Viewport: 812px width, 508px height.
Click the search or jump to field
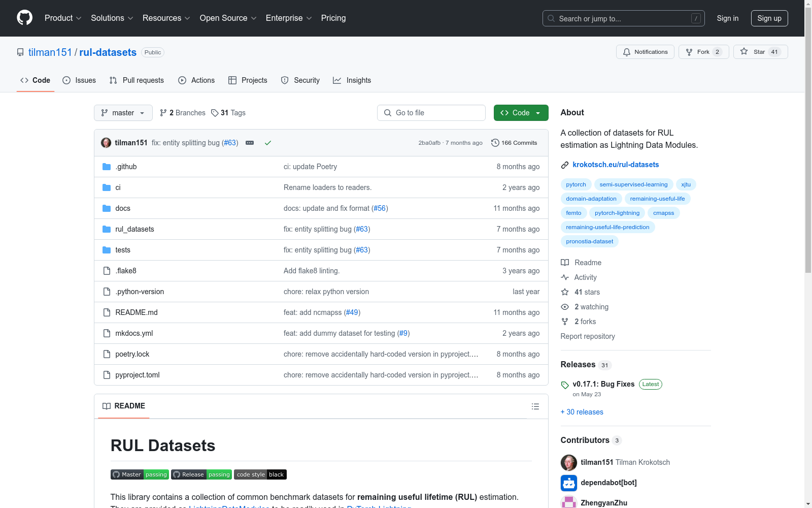[624, 18]
